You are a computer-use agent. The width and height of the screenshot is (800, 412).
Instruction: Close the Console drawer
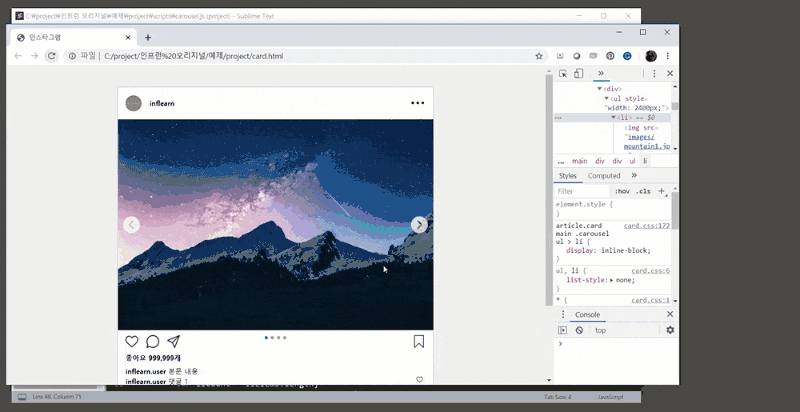click(670, 314)
